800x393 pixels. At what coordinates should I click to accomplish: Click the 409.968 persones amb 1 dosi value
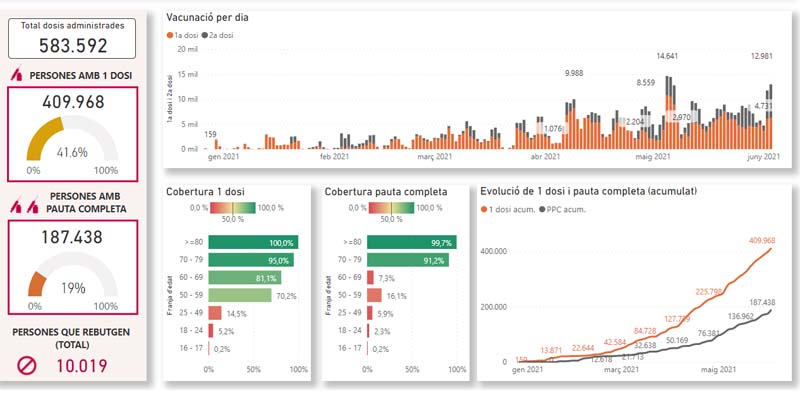click(x=73, y=102)
